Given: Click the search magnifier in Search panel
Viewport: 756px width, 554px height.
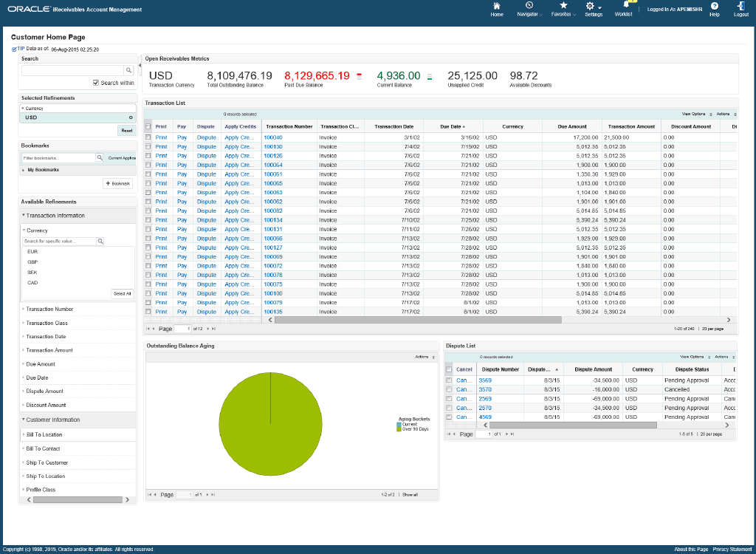Looking at the screenshot, I should 128,70.
